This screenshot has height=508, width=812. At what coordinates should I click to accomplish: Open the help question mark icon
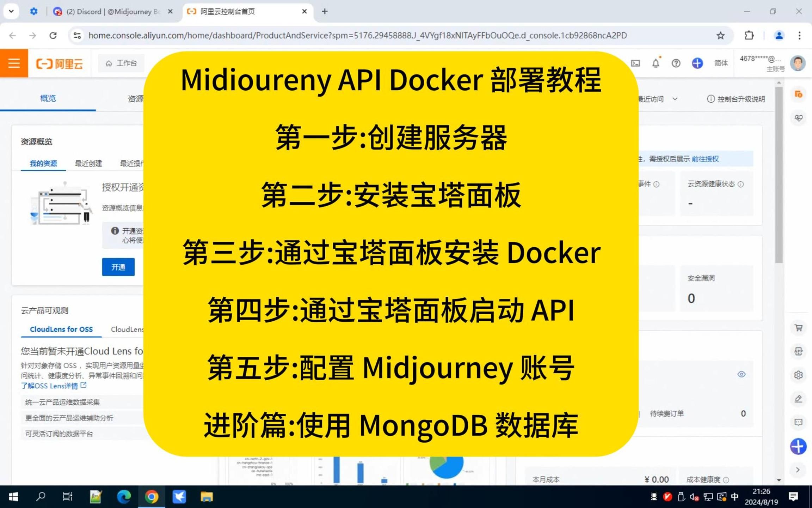(x=676, y=64)
